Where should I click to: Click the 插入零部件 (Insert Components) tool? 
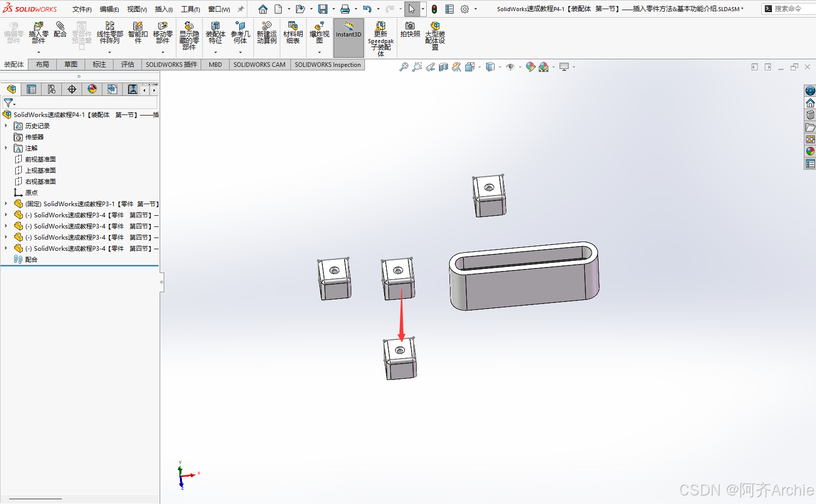39,32
